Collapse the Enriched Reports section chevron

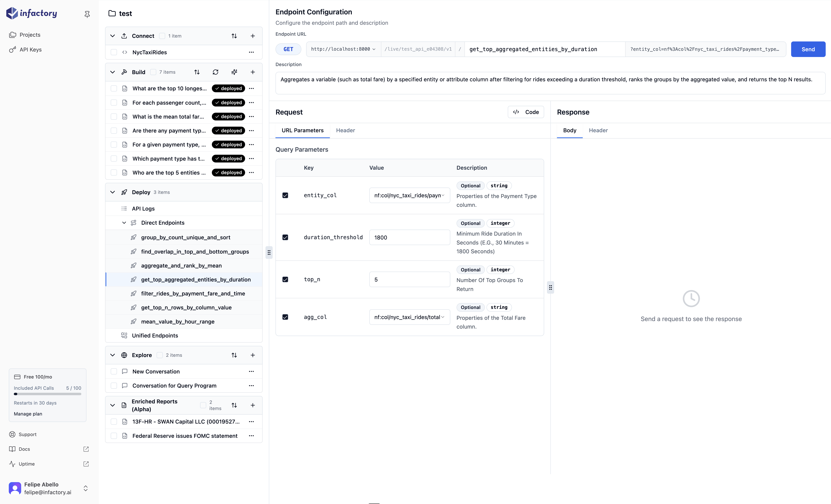[x=113, y=405]
